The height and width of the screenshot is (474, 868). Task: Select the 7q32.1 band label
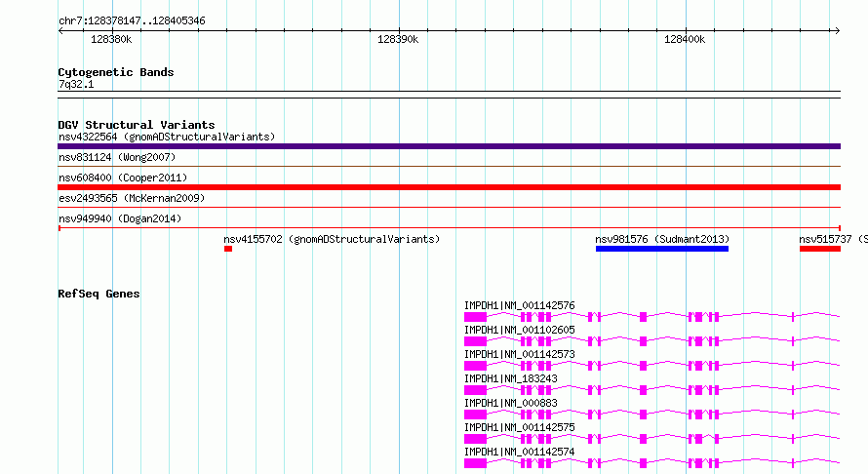click(x=76, y=84)
